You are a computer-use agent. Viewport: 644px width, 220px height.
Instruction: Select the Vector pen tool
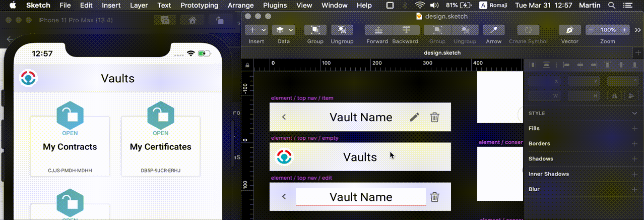[x=570, y=30]
